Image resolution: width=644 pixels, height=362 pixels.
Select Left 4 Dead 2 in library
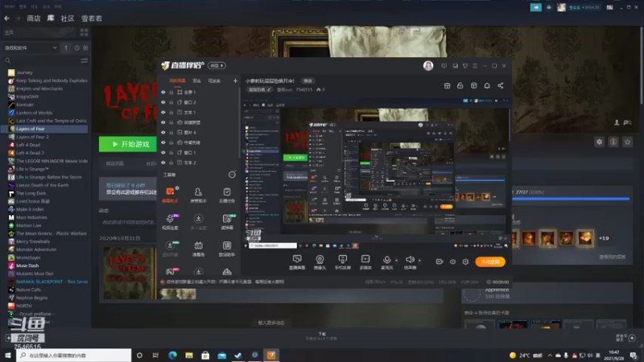(x=30, y=153)
